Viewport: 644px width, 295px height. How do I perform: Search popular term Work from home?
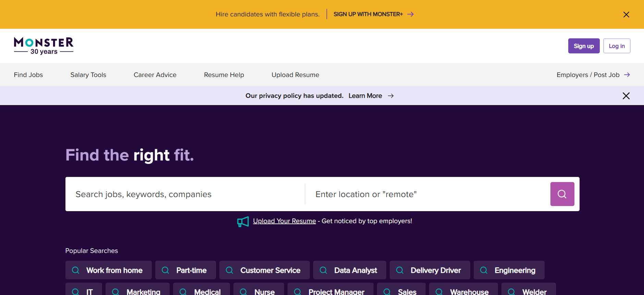pos(109,270)
